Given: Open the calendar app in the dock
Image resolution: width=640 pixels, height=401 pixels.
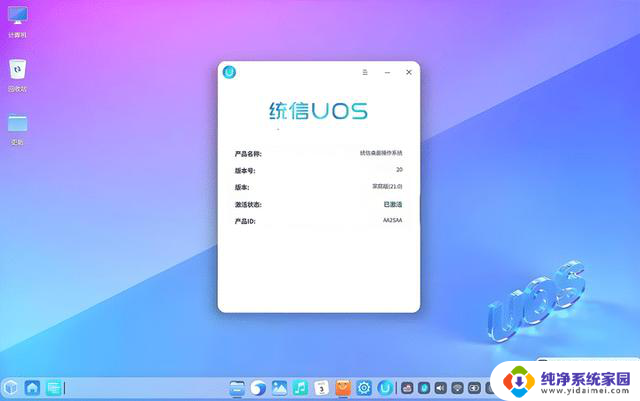Looking at the screenshot, I should (321, 387).
